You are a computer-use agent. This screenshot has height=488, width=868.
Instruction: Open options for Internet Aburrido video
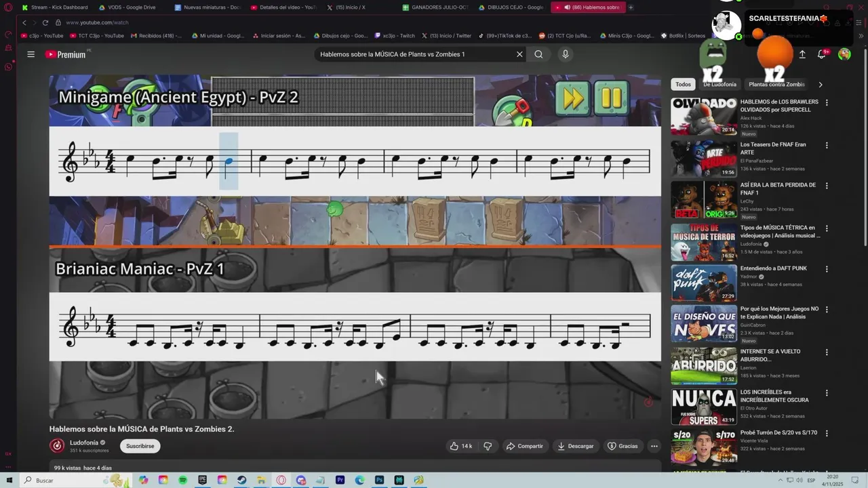827,352
